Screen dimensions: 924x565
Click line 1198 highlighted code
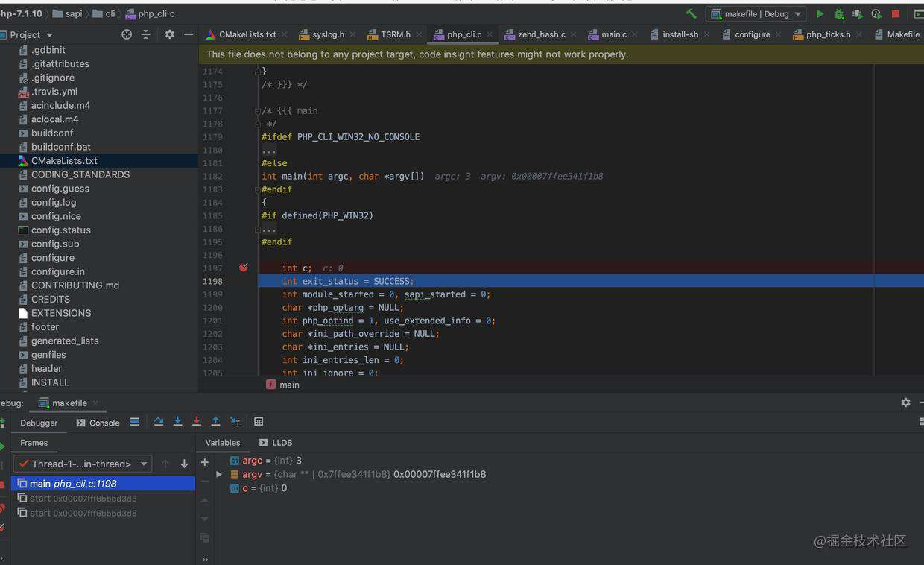[591, 281]
